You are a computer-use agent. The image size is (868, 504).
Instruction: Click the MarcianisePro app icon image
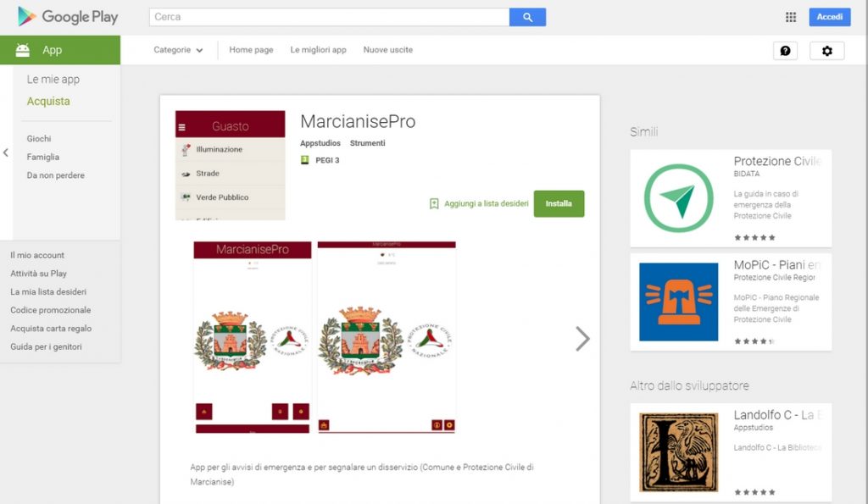pos(231,165)
